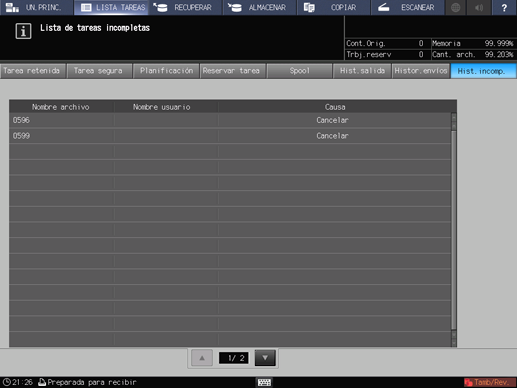The image size is (517, 388).
Task: Click the Trbj.reserv counter value
Action: (x=421, y=55)
